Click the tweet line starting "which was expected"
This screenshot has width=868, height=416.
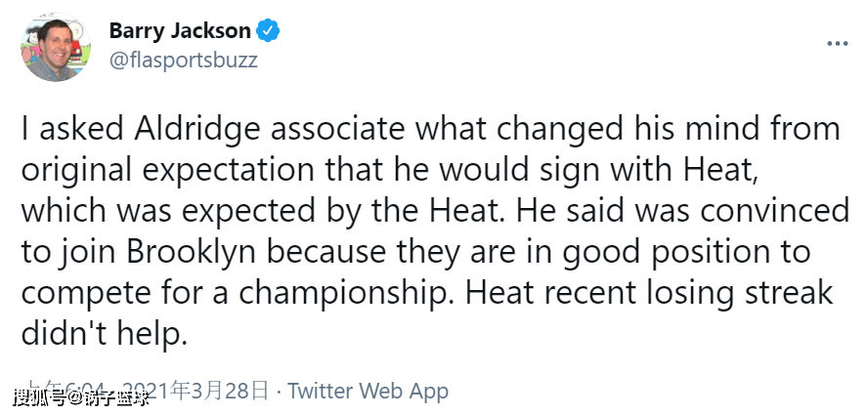(435, 211)
